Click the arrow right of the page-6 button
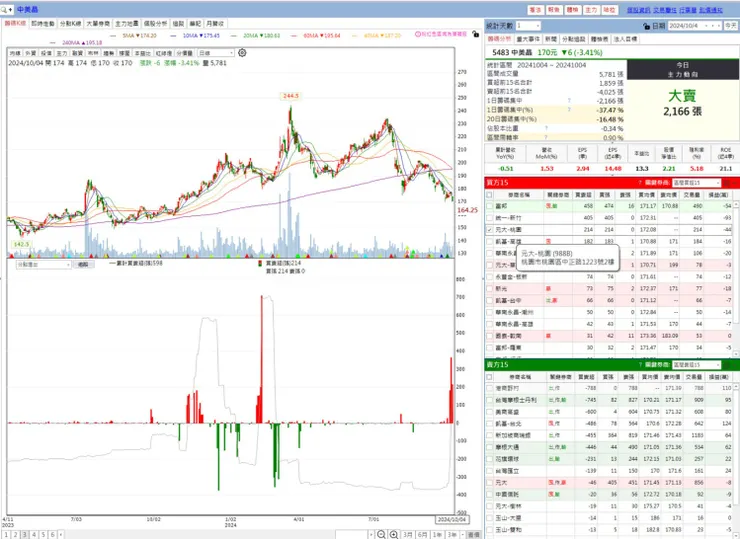This screenshot has width=740, height=539. [x=61, y=535]
